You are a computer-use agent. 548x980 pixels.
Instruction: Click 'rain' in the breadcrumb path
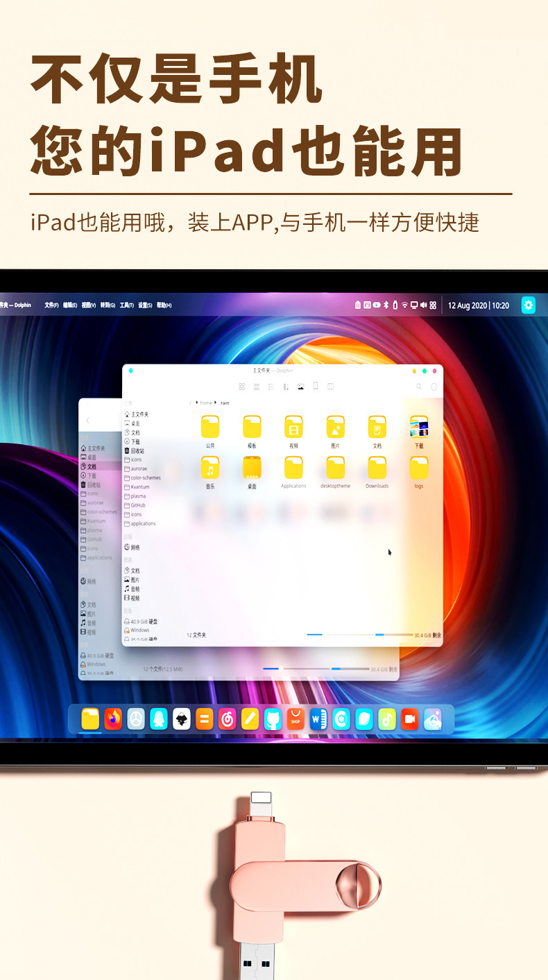[x=225, y=403]
